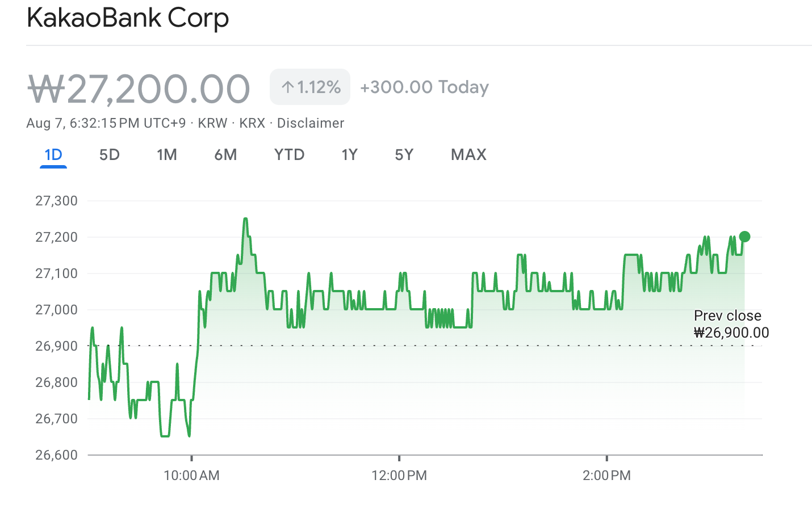This screenshot has height=505, width=812.
Task: Click the KakaoBank Corp title
Action: coord(128,18)
